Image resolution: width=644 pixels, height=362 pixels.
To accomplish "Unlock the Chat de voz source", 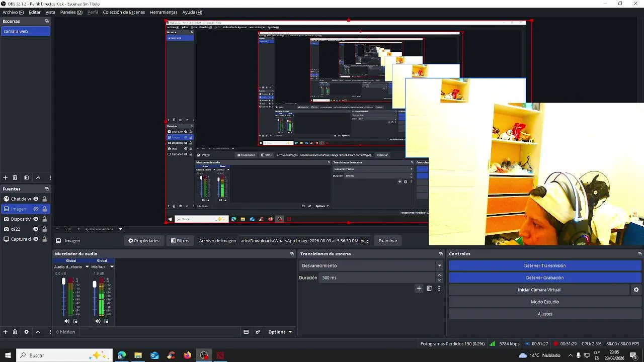I will point(44,199).
